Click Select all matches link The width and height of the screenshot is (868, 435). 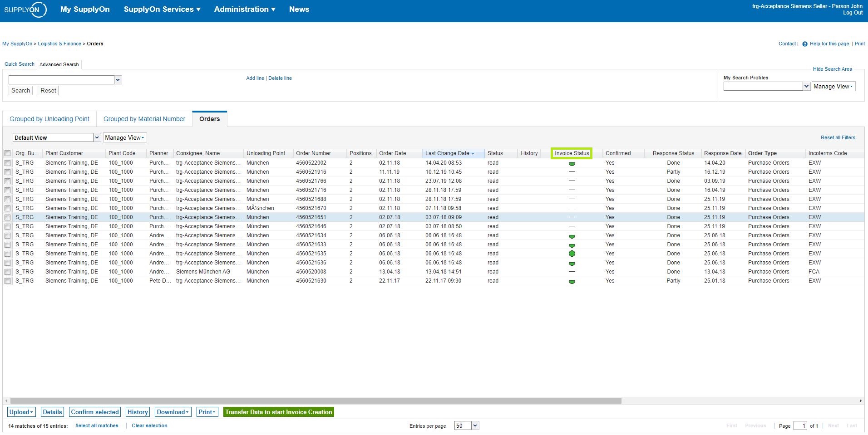97,425
